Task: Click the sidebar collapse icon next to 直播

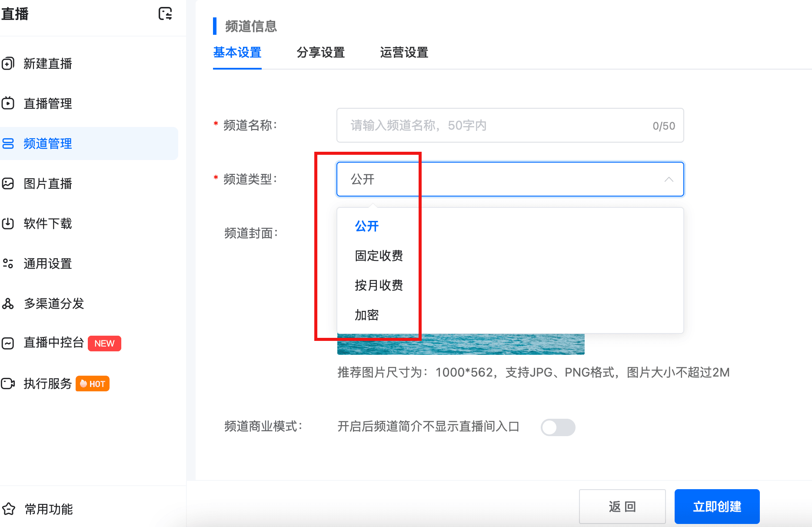Action: [x=165, y=14]
